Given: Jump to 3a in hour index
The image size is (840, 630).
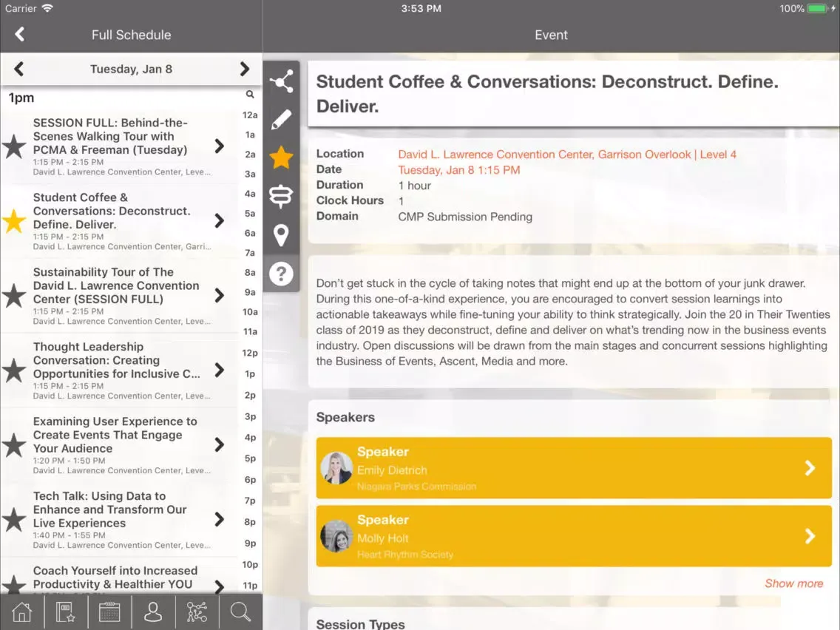Looking at the screenshot, I should [250, 174].
